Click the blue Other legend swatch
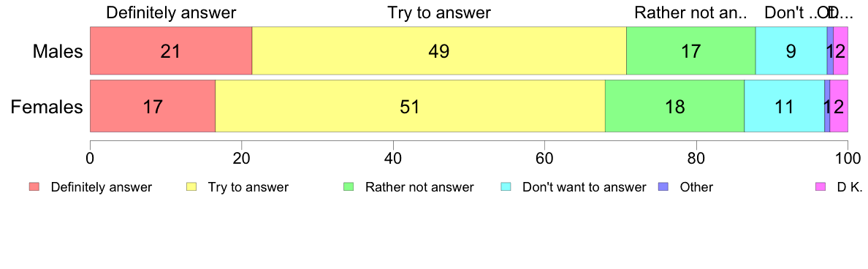This screenshot has width=868, height=269. (x=663, y=187)
